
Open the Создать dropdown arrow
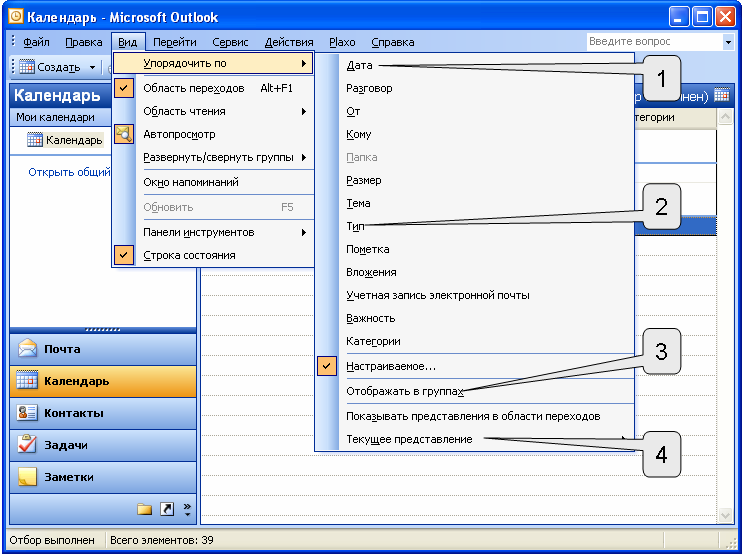[92, 67]
